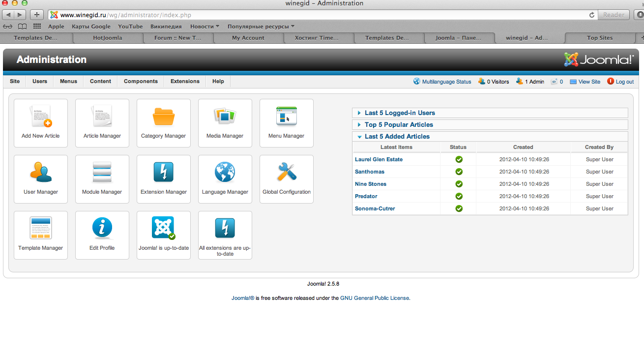Click the Joomla! logo in header
This screenshot has height=352, width=644.
[x=599, y=59]
